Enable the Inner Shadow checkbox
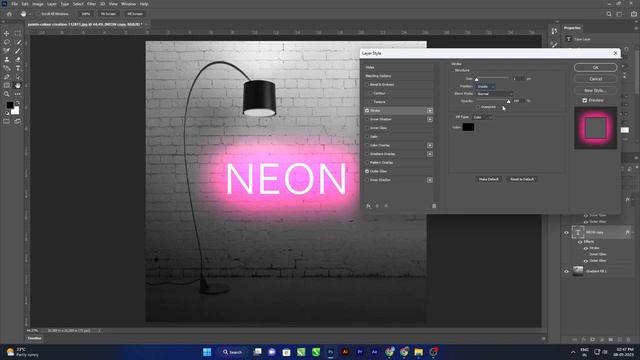This screenshot has height=360, width=640. pyautogui.click(x=367, y=119)
